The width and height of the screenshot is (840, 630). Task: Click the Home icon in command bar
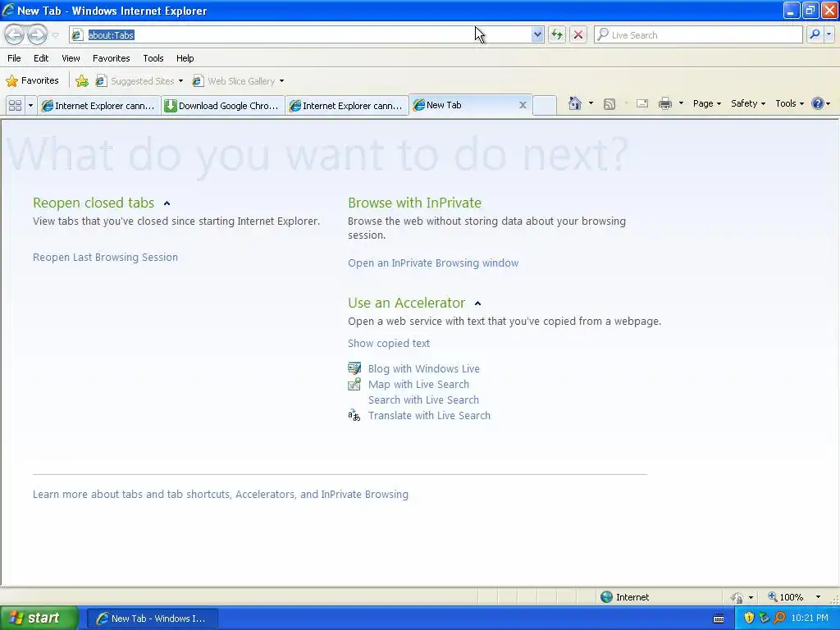click(x=575, y=103)
